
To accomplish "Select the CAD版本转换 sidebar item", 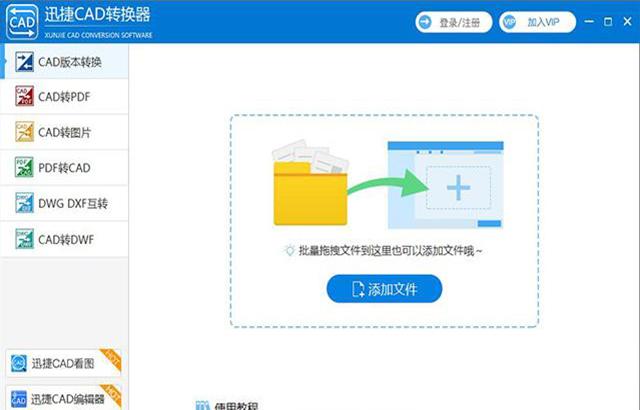I will tap(64, 62).
